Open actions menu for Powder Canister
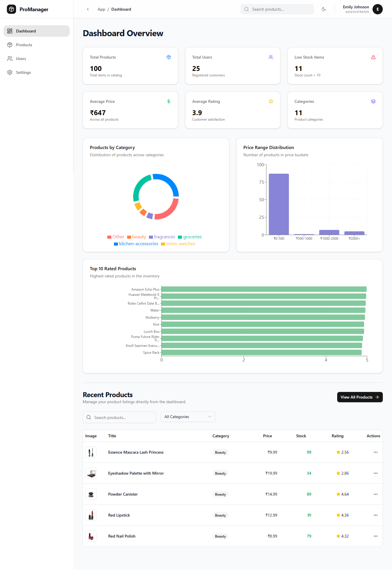The image size is (392, 570). tap(375, 494)
